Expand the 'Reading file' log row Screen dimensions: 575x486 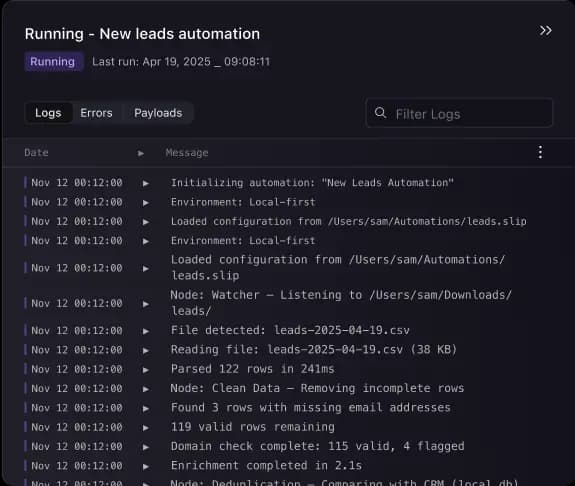pyautogui.click(x=146, y=351)
